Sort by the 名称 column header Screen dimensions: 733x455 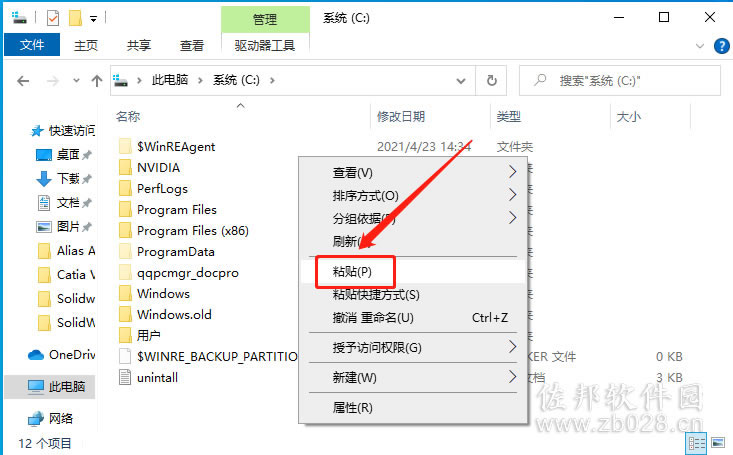point(128,116)
